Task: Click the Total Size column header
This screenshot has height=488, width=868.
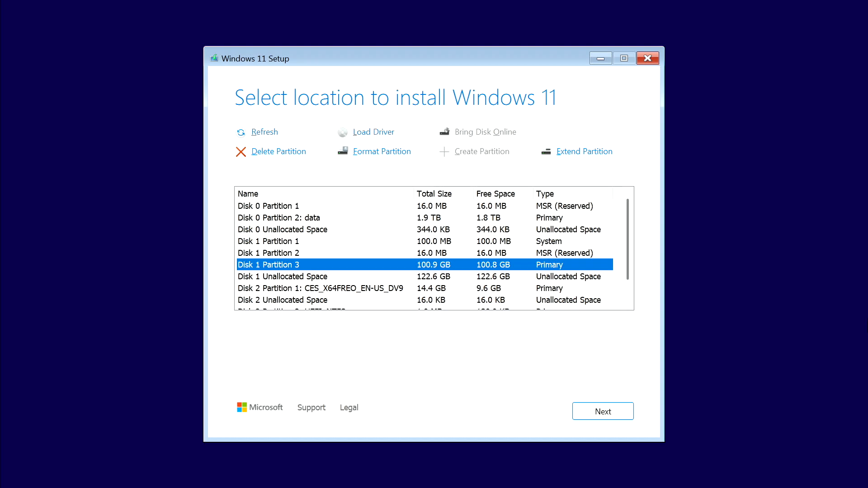Action: click(x=443, y=194)
